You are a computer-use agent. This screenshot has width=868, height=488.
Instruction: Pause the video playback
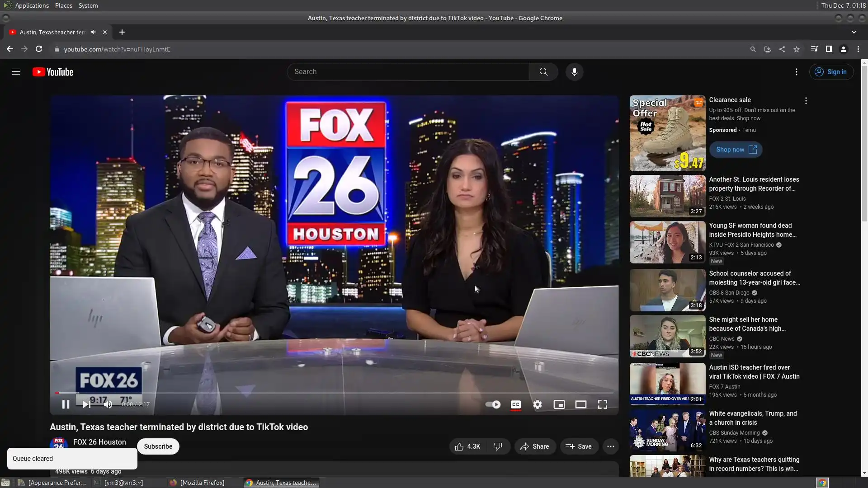[x=66, y=404]
